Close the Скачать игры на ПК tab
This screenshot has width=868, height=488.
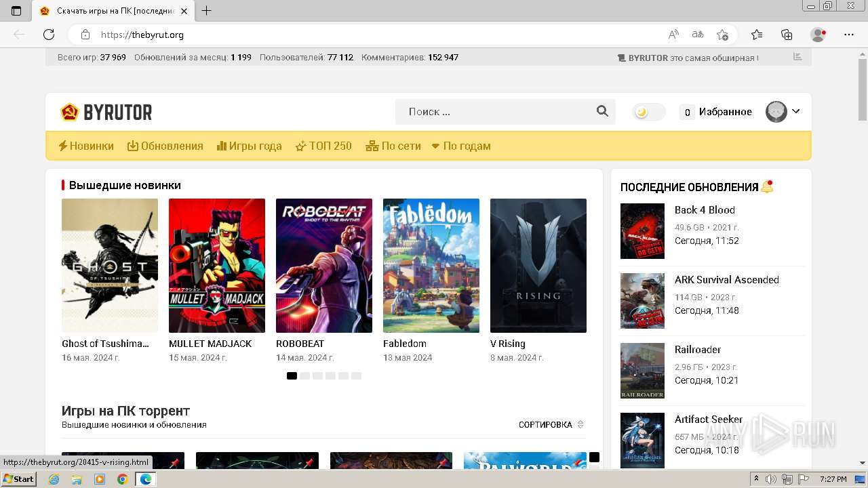pyautogui.click(x=184, y=11)
